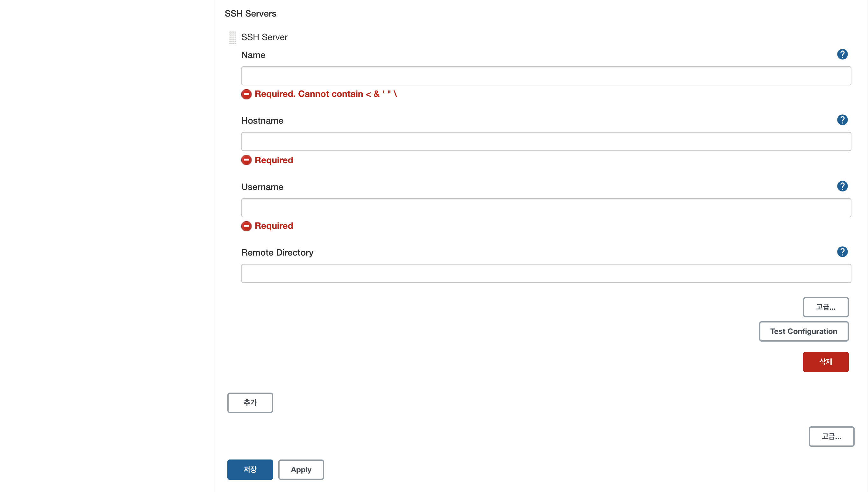Screen dimensions: 868x492
Task: Focus the Username input field
Action: click(546, 208)
